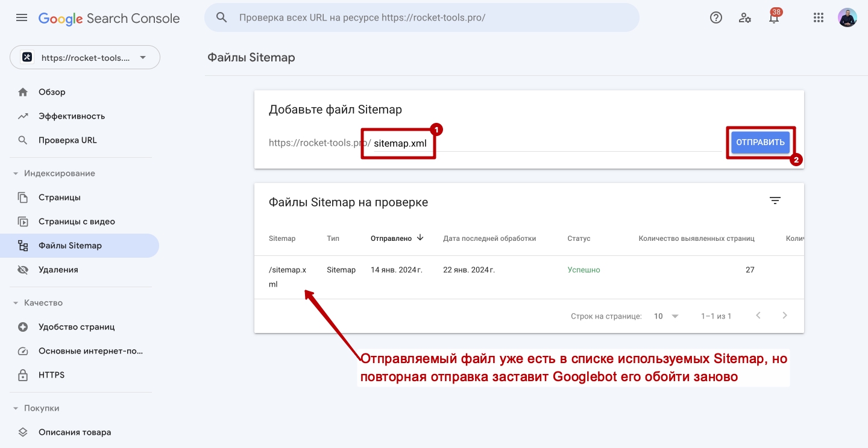
Task: Click the Страницы pages icon
Action: point(23,198)
